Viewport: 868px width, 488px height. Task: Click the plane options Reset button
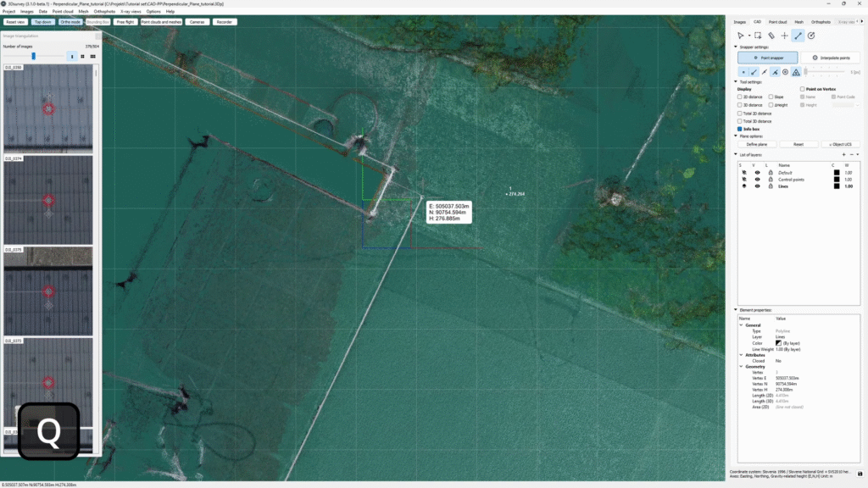coord(798,144)
